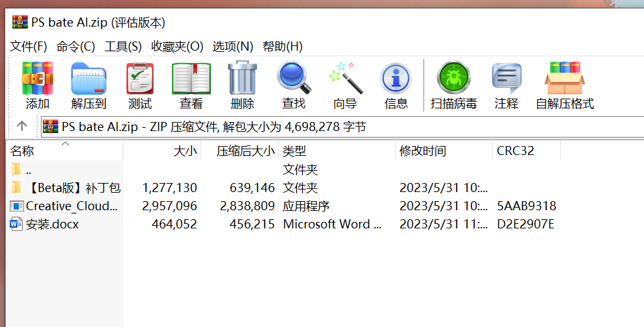644x327 pixels.
Task: Click the 文件夹 type in '..' row
Action: click(300, 169)
